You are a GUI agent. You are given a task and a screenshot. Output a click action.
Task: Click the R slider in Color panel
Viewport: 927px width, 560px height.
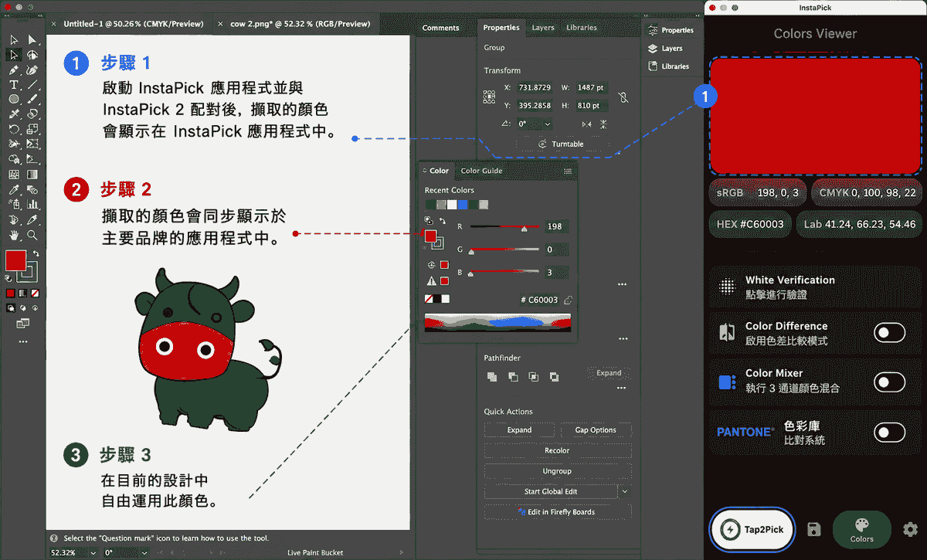504,226
